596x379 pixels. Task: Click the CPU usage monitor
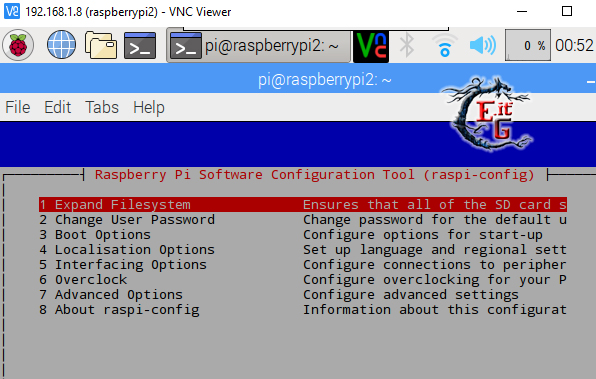[x=528, y=45]
